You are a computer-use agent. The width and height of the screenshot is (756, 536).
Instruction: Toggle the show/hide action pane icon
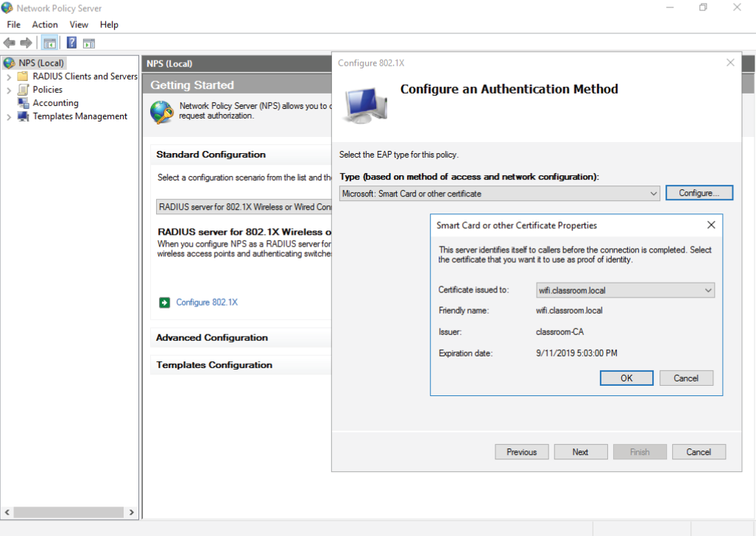point(89,43)
